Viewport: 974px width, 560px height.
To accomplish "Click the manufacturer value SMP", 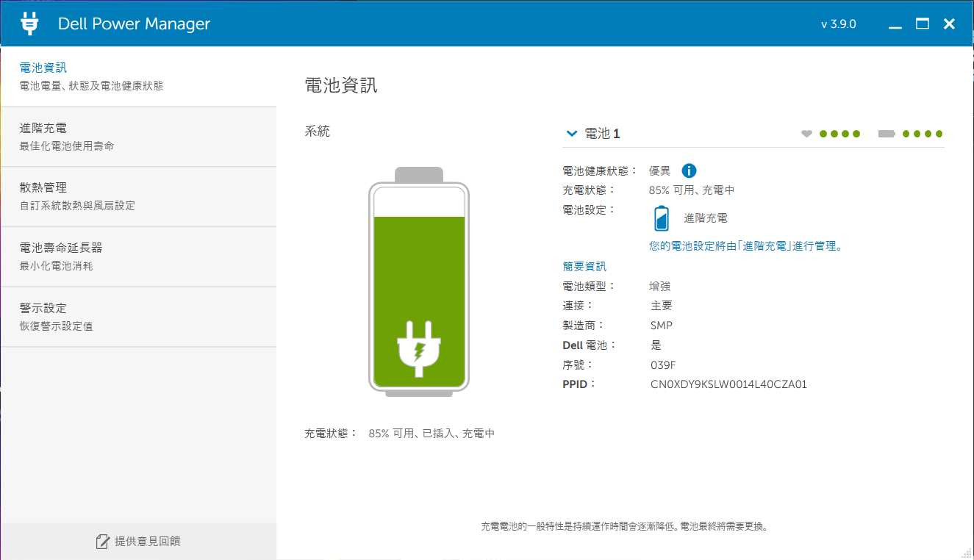I will click(662, 326).
